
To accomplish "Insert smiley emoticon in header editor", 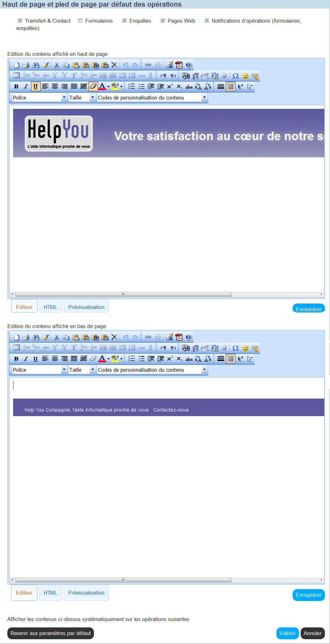I will [x=245, y=76].
